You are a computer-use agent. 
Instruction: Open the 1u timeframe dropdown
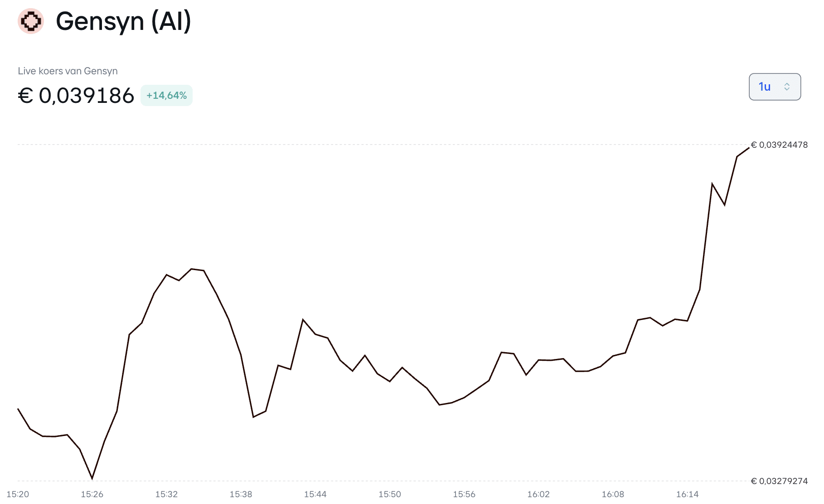click(774, 87)
